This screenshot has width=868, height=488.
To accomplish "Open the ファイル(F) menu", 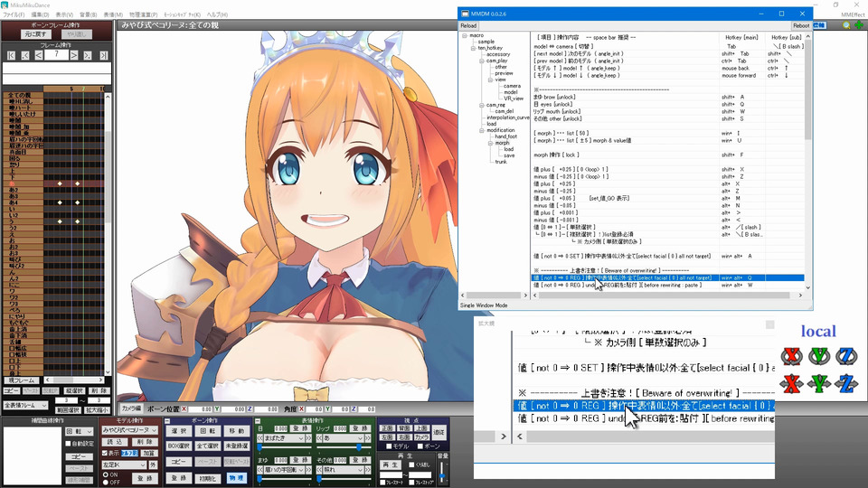I will [14, 15].
